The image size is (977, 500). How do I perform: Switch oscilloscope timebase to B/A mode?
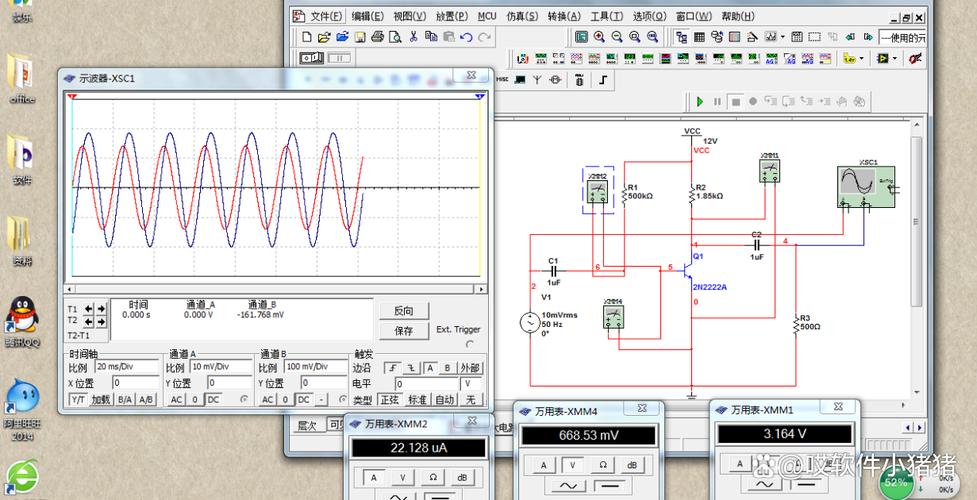125,400
